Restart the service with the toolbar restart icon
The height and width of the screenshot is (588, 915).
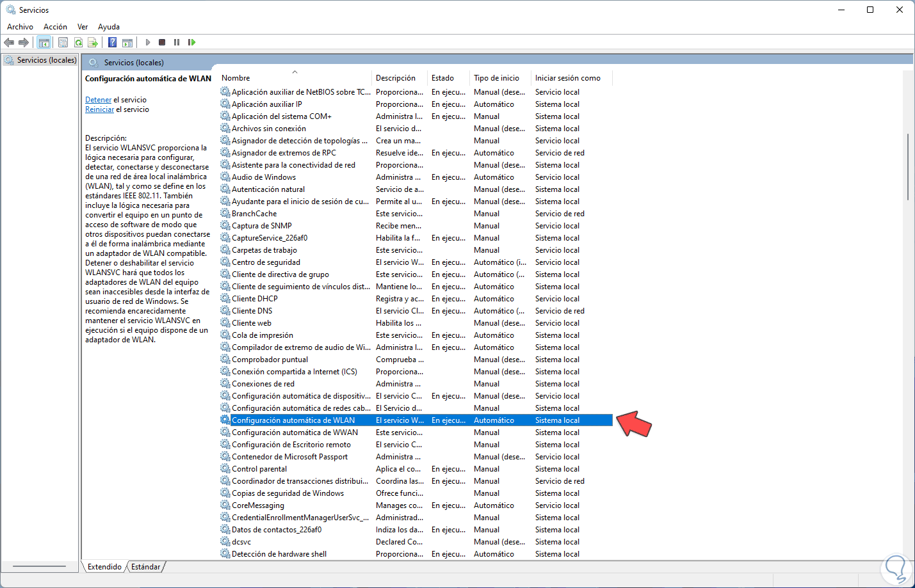(x=191, y=42)
